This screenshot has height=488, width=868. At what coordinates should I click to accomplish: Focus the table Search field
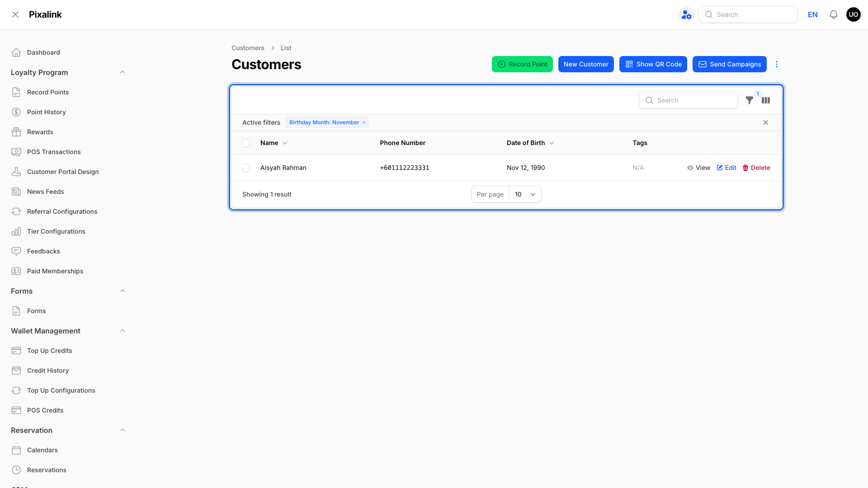(x=689, y=100)
